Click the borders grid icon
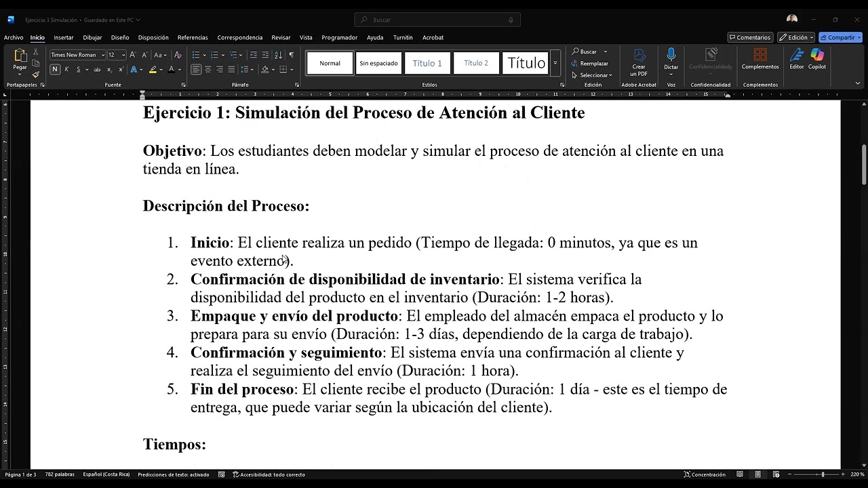Viewport: 868px width, 488px height. [x=283, y=69]
